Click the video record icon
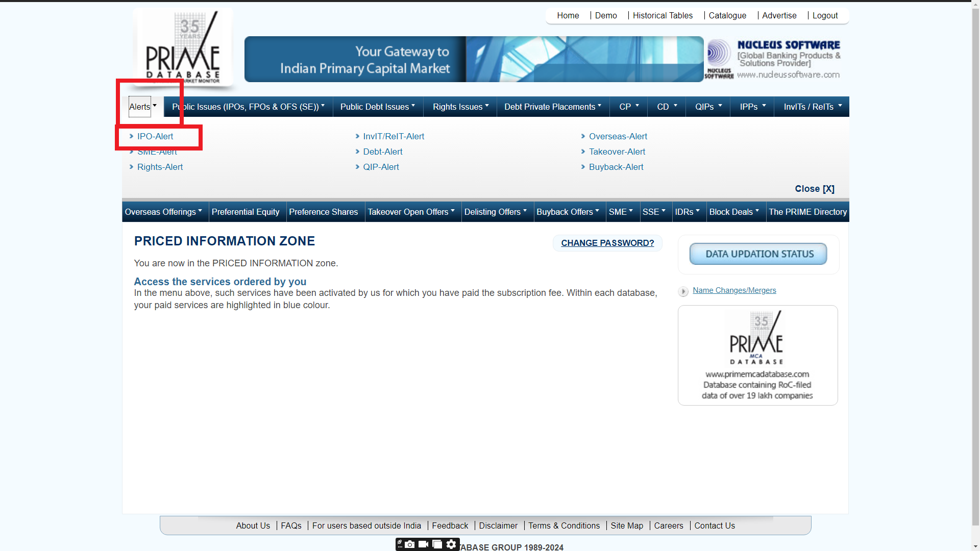980x551 pixels. coord(423,544)
